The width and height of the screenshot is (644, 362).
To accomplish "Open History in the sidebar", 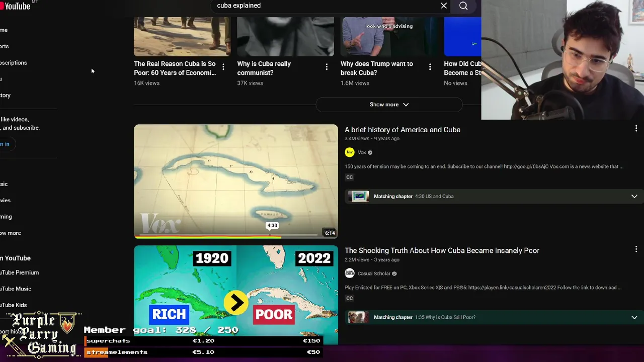I will tap(5, 96).
